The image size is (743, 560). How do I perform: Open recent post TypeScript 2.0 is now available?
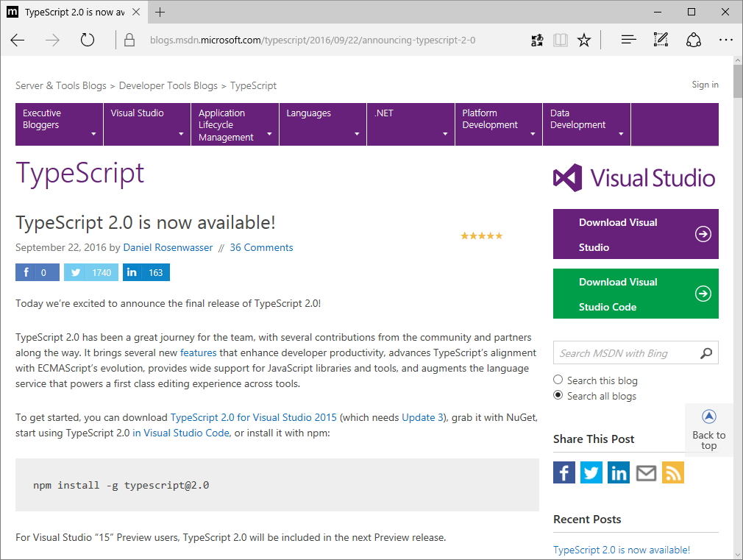coord(621,550)
